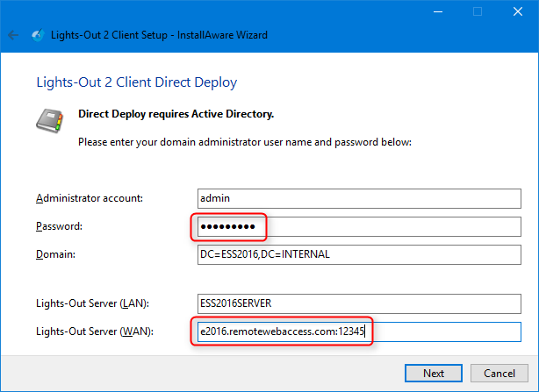
Task: Click the Lights-Out Server (WAN) label
Action: pos(95,332)
